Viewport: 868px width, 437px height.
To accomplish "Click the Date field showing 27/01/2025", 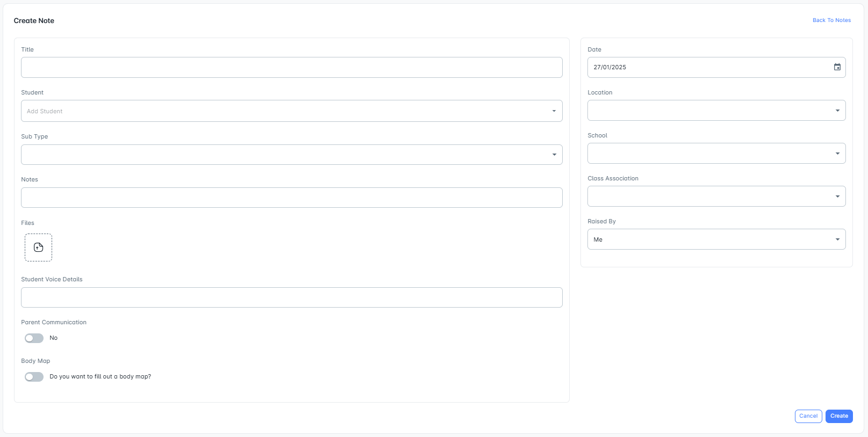I will tap(716, 68).
